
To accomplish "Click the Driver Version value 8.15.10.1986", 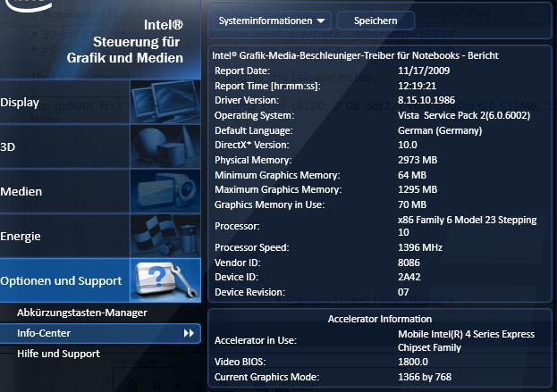I will point(426,100).
